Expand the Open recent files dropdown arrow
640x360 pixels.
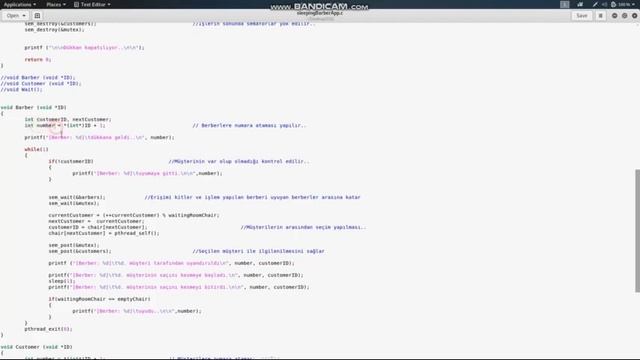coord(24,16)
